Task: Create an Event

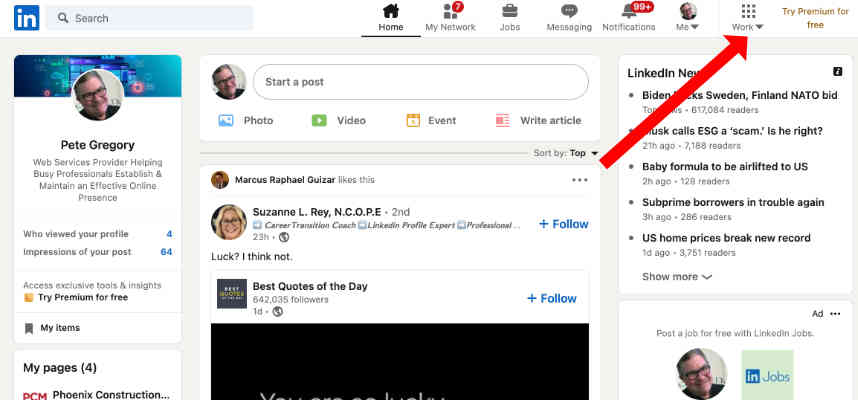Action: tap(431, 120)
